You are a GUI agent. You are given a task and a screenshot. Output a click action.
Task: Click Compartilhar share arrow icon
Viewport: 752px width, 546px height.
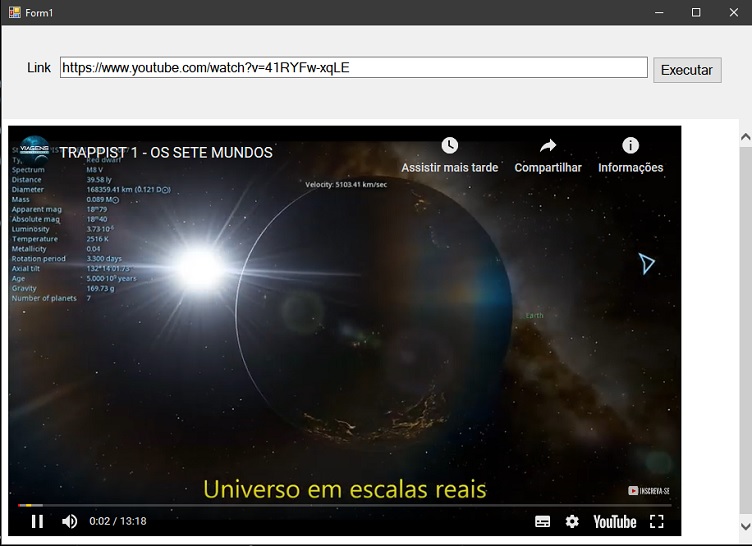click(548, 145)
